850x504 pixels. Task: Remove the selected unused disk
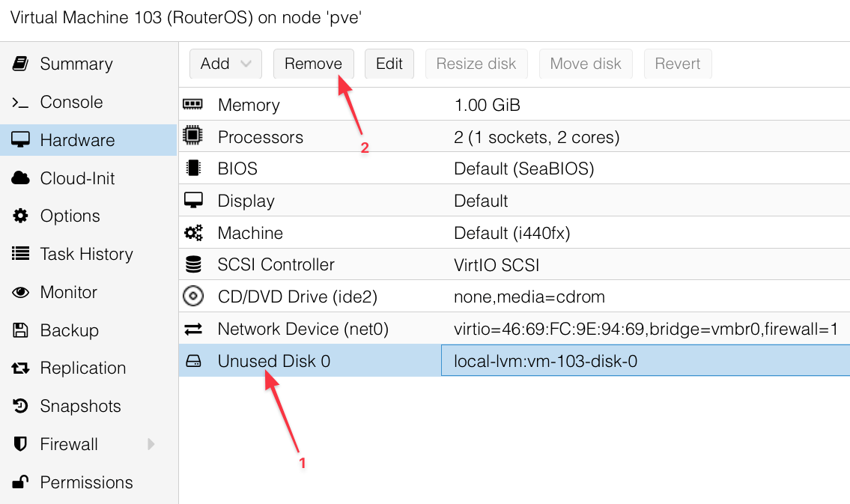pyautogui.click(x=313, y=64)
